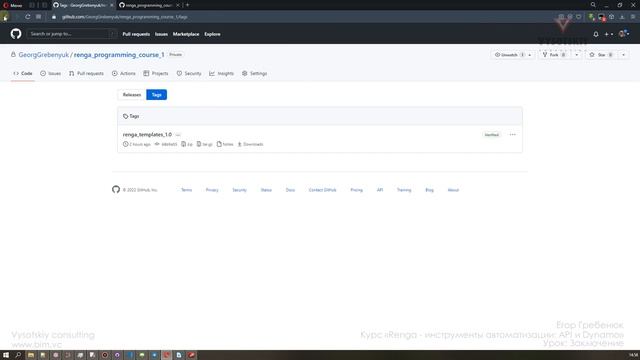The width and height of the screenshot is (640, 360).
Task: Switch to the Code tab
Action: tap(23, 73)
